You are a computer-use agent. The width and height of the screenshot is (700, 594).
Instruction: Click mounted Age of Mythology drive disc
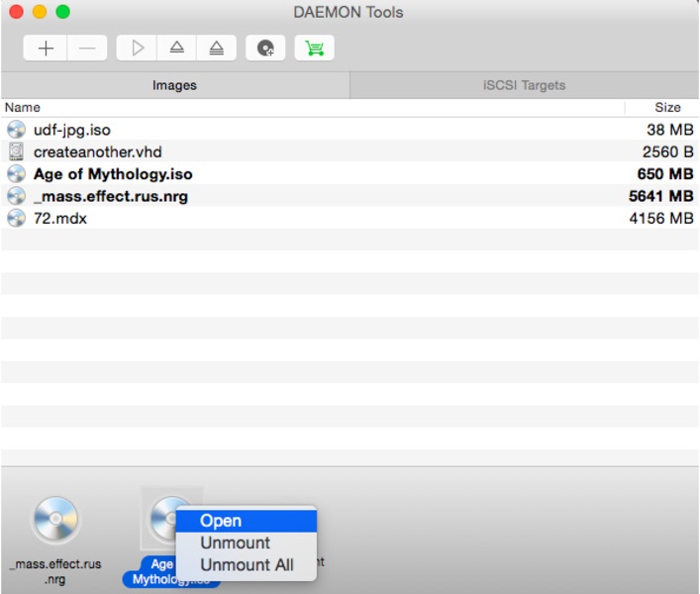(x=163, y=519)
